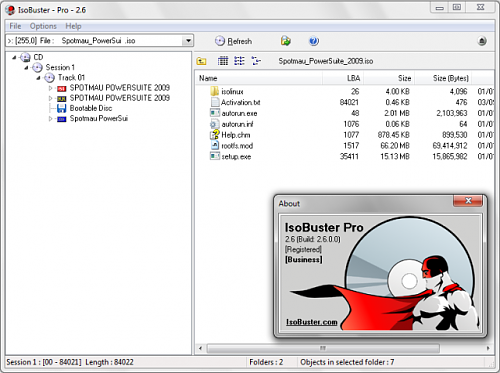This screenshot has height=373, width=500.
Task: Click the Help.chm help file icon
Action: (215, 135)
